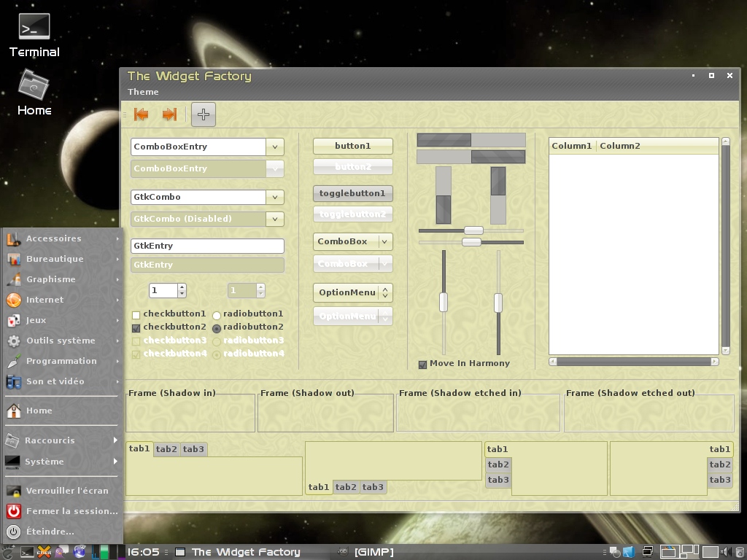Click the orange go-to-first arrow toolbar icon
The height and width of the screenshot is (560, 747).
tap(141, 114)
